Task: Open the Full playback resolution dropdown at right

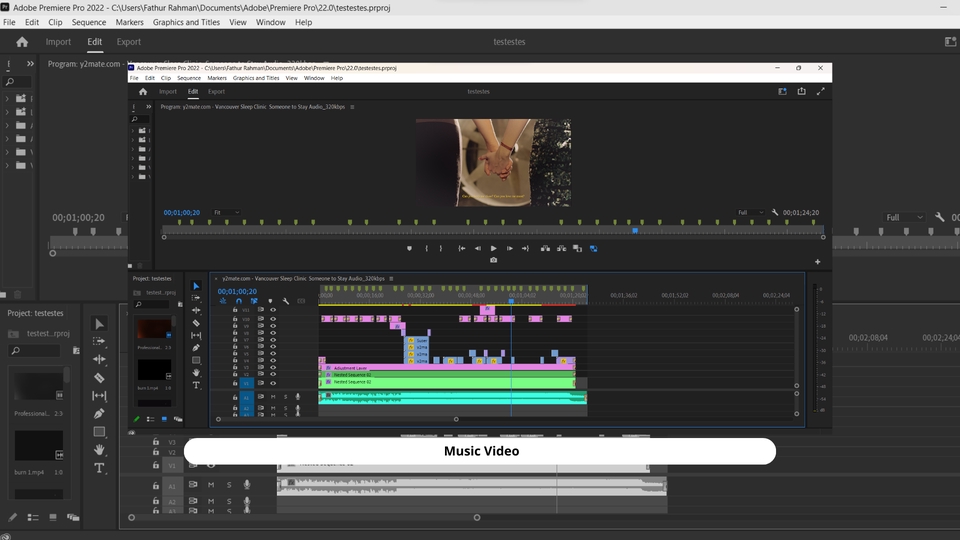Action: [x=905, y=217]
